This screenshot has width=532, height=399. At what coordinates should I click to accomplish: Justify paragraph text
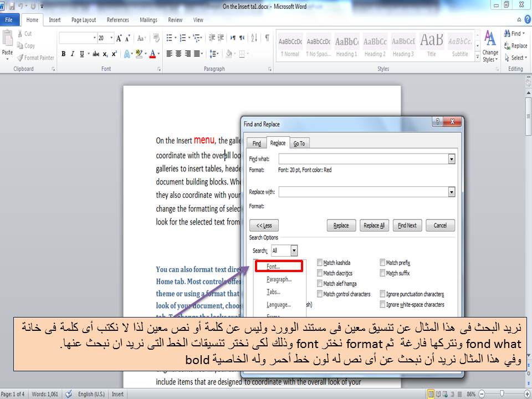click(x=196, y=54)
